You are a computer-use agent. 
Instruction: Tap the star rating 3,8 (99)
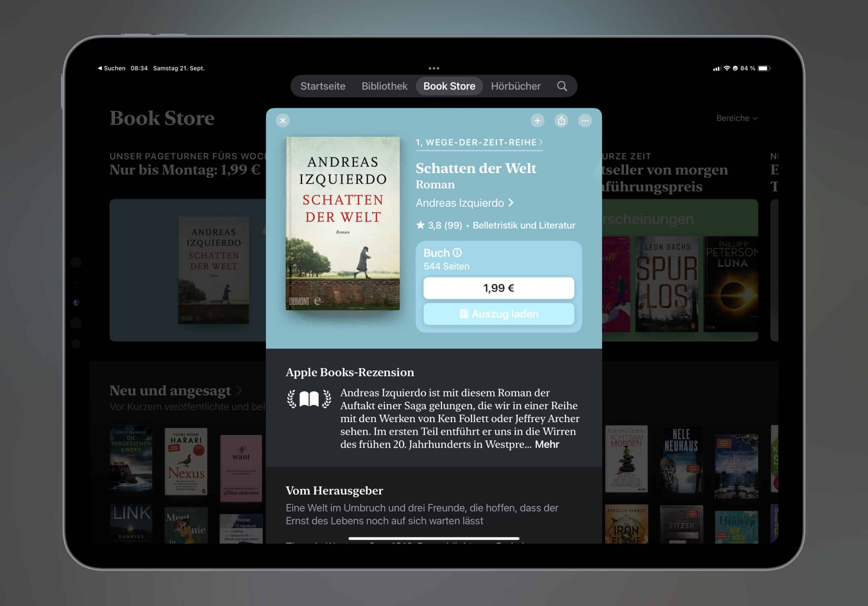coord(439,225)
